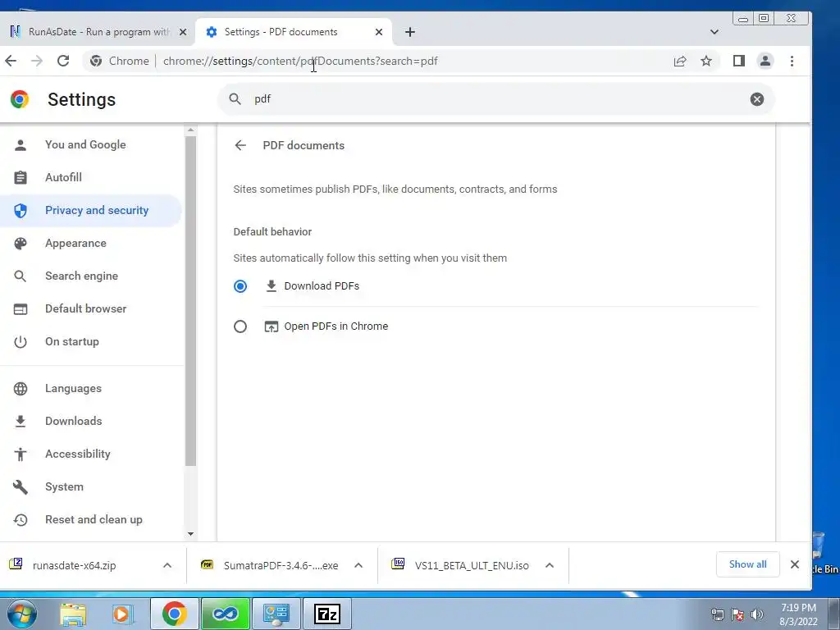This screenshot has width=840, height=630.
Task: Open 7-Zip from the taskbar
Action: [x=327, y=614]
